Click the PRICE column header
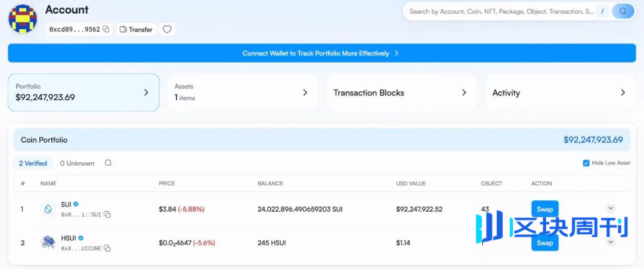This screenshot has height=269, width=644. 167,184
